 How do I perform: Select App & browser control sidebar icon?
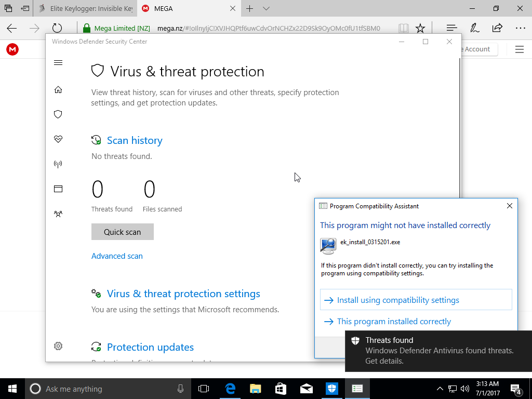point(58,189)
